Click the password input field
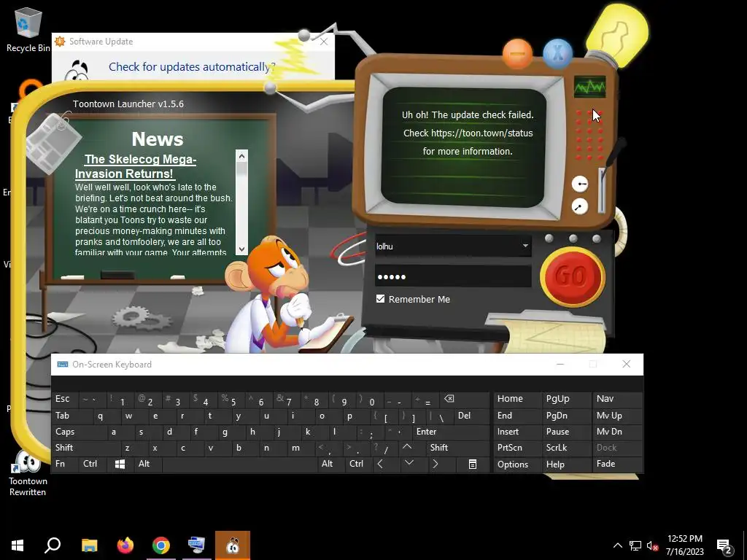This screenshot has height=560, width=747. point(453,276)
